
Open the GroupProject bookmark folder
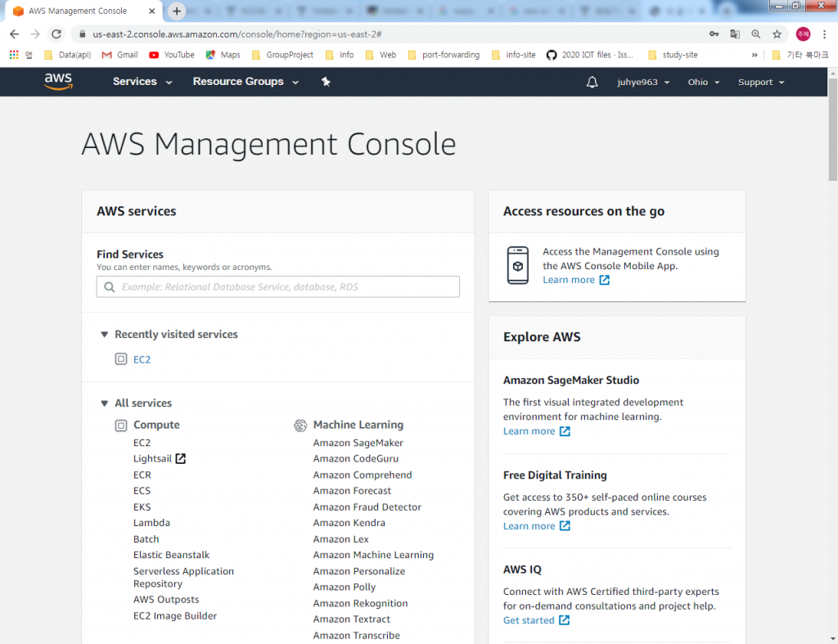(282, 55)
